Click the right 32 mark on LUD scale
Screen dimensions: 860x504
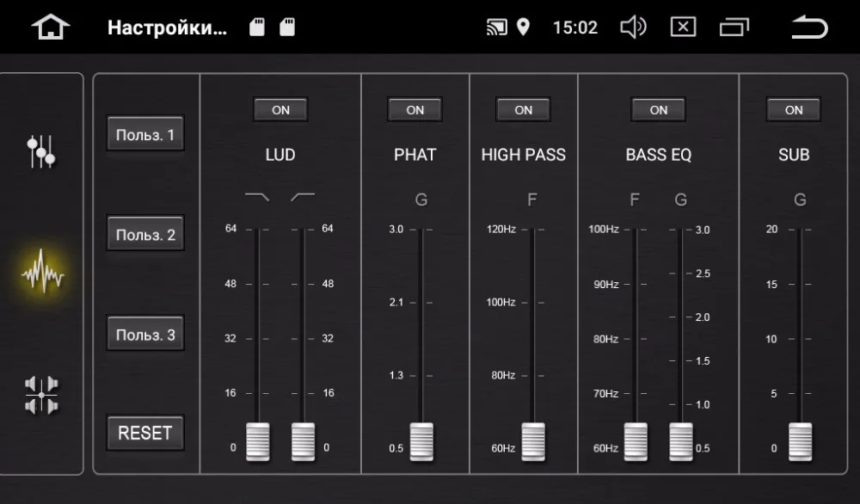pyautogui.click(x=328, y=338)
